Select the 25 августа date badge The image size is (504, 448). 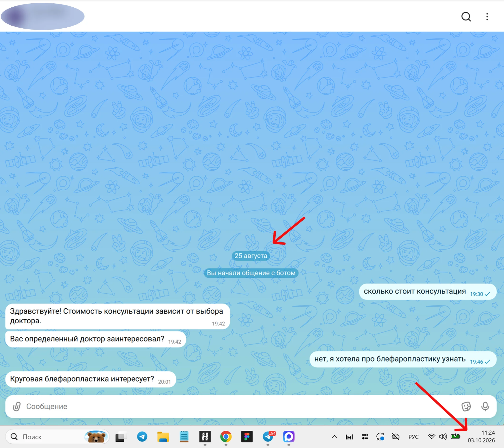click(x=251, y=256)
